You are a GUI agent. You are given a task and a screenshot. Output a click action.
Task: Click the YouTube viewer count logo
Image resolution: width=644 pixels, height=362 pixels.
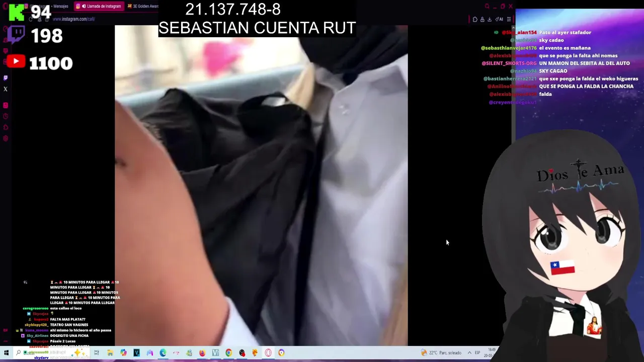[16, 61]
